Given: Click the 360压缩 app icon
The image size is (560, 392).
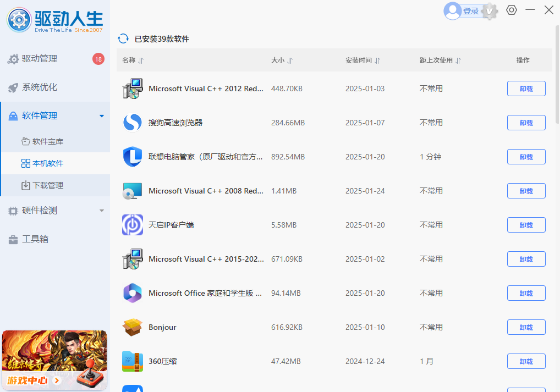Looking at the screenshot, I should [x=133, y=361].
